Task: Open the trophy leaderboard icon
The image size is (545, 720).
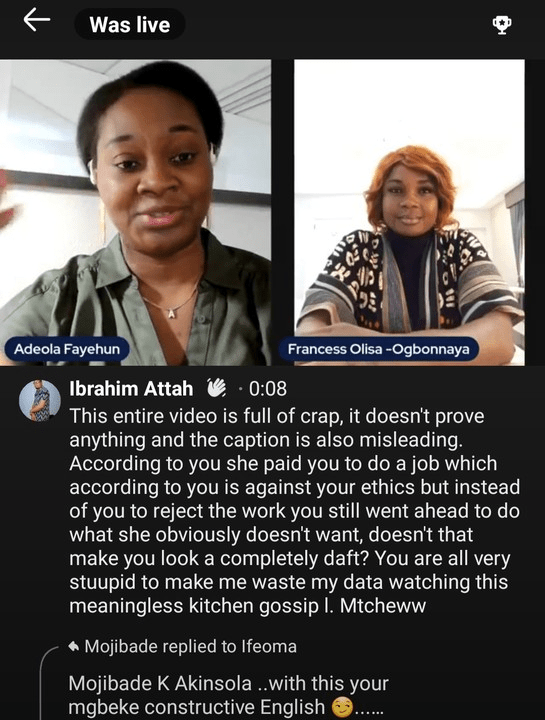Action: point(502,24)
